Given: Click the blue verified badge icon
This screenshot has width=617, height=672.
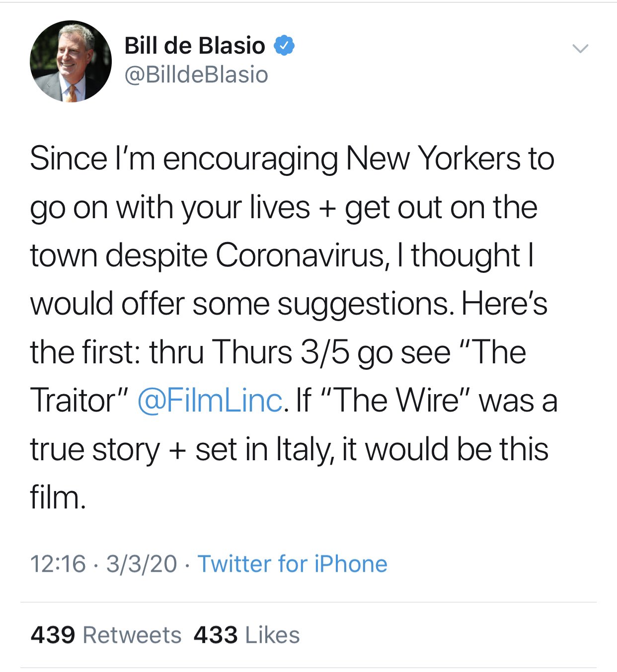Looking at the screenshot, I should pos(284,46).
